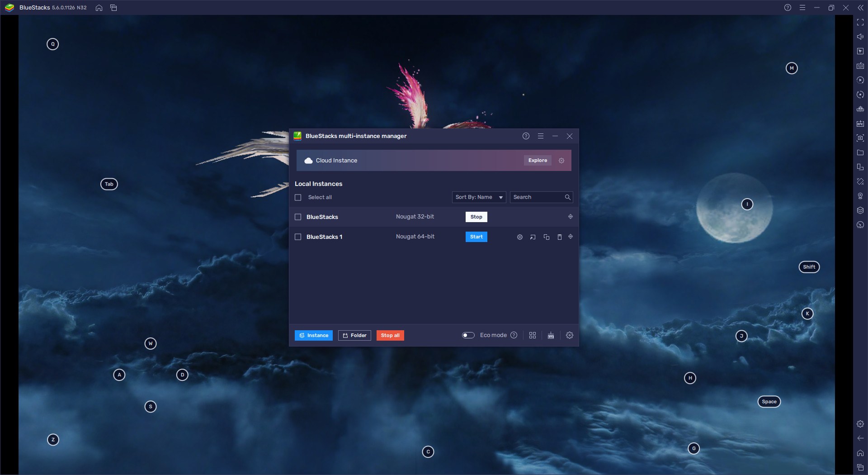Click the back arrow in the right sidebar
The width and height of the screenshot is (868, 475).
pos(860,438)
